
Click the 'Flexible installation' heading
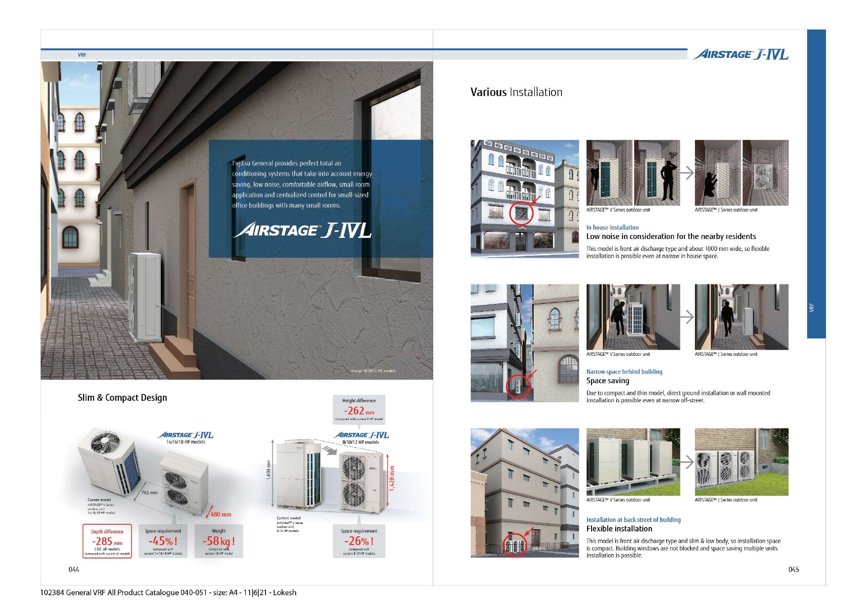(x=619, y=529)
